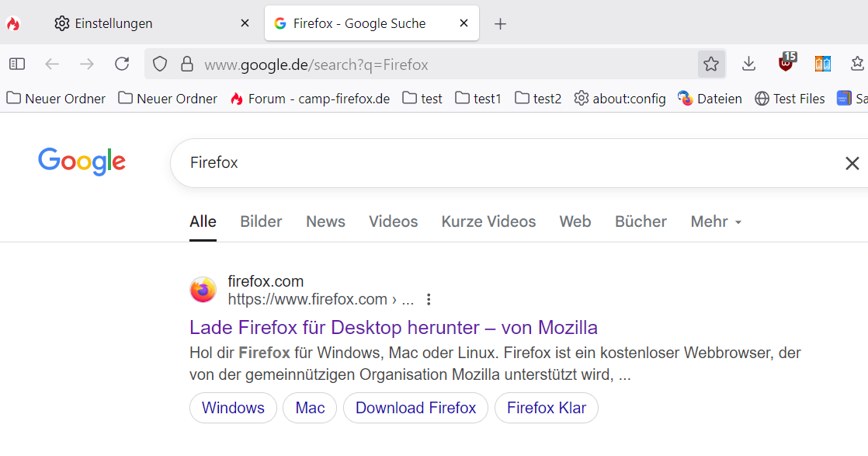The height and width of the screenshot is (456, 868).
Task: Open the uBlock Origin extension icon
Action: (787, 63)
